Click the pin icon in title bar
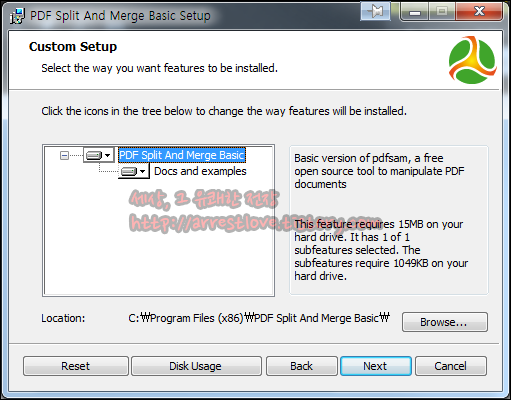 (x=375, y=11)
